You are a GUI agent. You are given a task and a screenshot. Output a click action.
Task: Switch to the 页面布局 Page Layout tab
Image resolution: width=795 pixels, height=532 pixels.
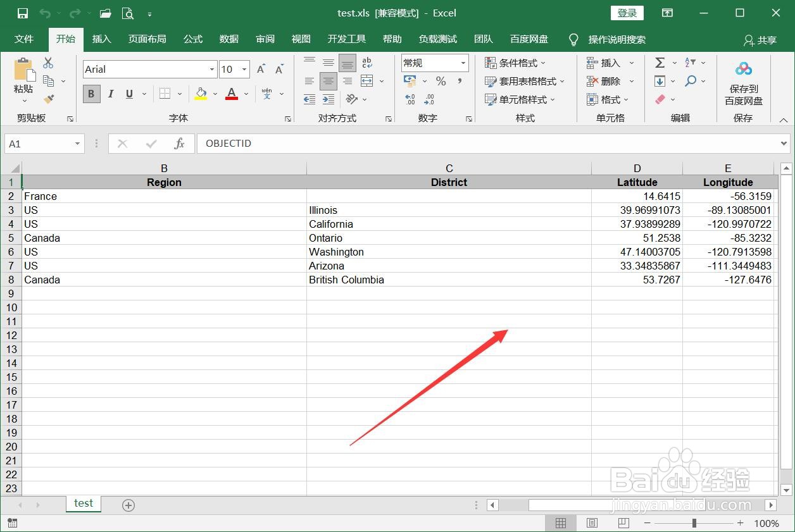coord(147,39)
